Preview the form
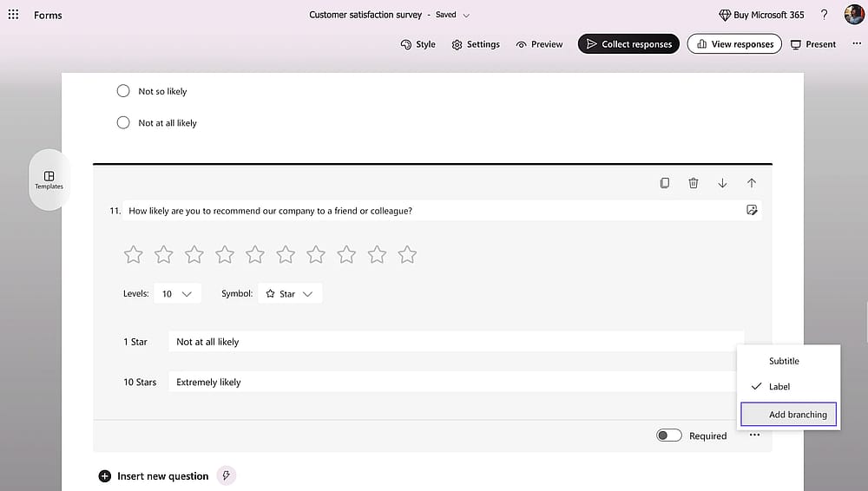 539,44
